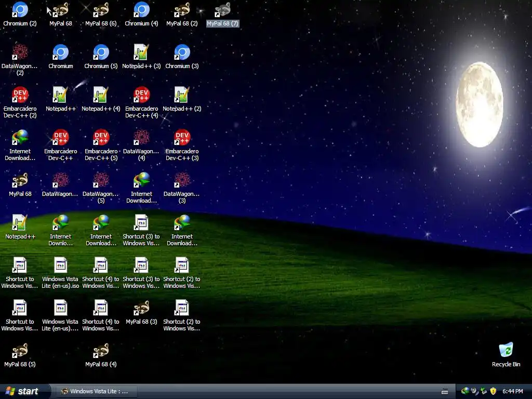Click the Chromium (5) icon

(101, 57)
